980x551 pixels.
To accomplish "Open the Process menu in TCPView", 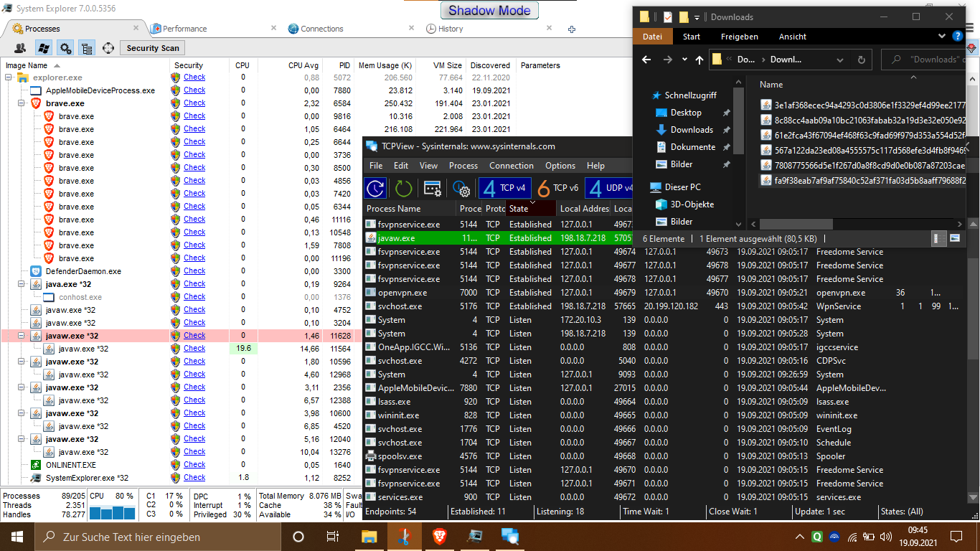I will (463, 166).
